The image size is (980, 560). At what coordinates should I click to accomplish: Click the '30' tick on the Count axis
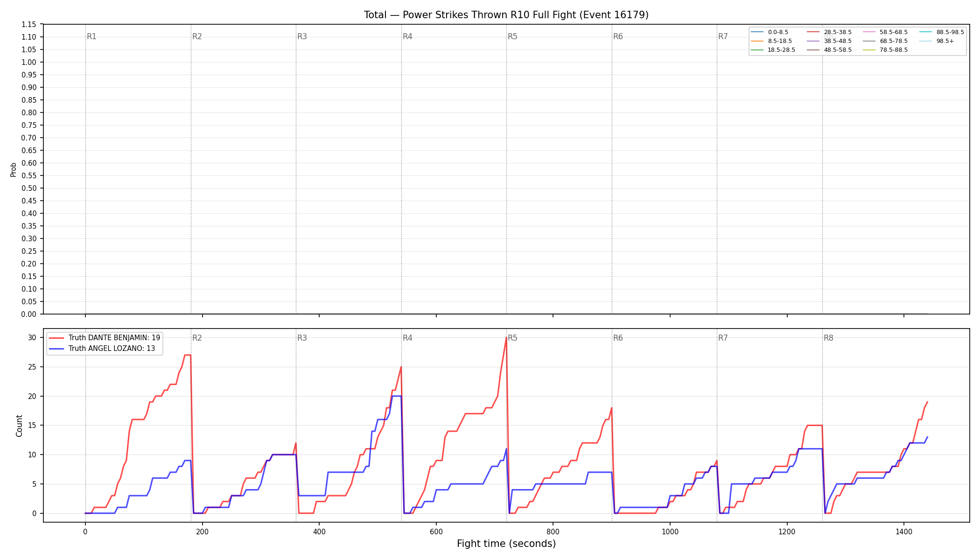pyautogui.click(x=32, y=338)
